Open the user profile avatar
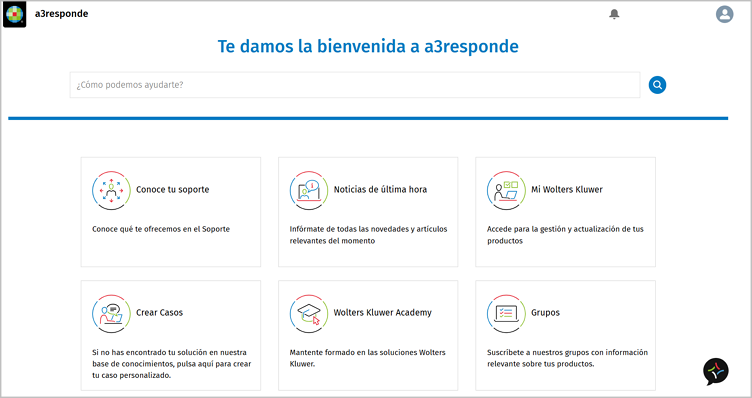The width and height of the screenshot is (752, 398). coord(724,14)
